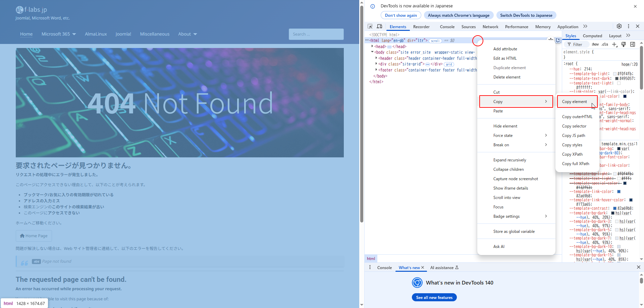Click See all new features button
The image size is (644, 308).
[434, 298]
